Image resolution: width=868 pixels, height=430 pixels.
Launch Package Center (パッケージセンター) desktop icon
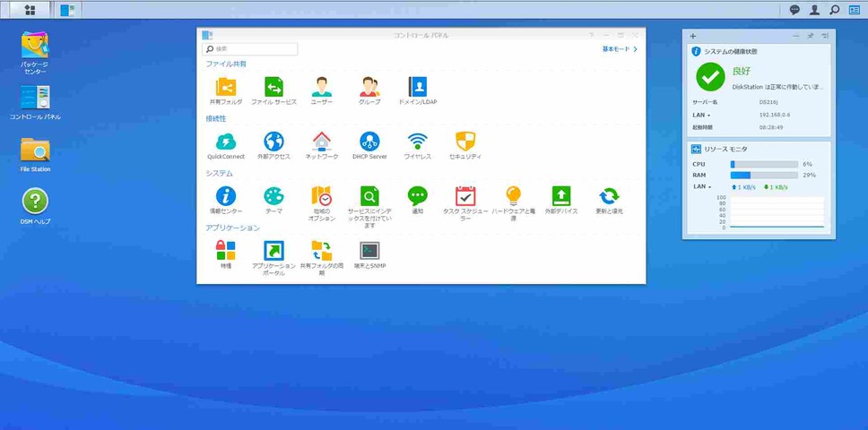point(35,45)
